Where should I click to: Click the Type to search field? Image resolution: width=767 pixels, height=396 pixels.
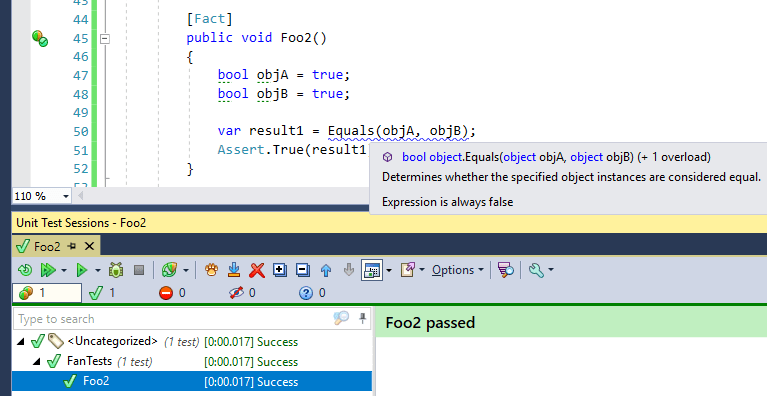tap(174, 319)
